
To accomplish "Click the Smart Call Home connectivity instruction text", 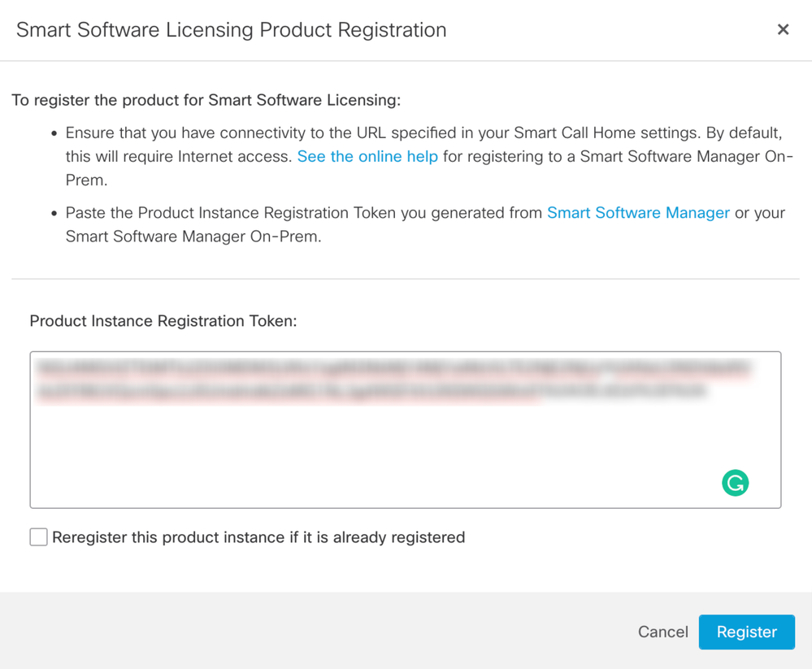I will pos(429,156).
